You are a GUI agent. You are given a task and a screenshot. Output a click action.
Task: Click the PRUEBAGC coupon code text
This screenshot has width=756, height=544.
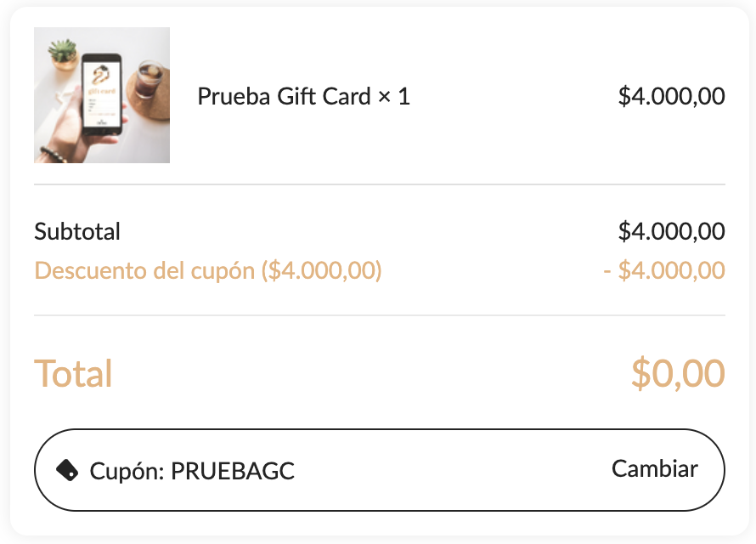tap(233, 471)
